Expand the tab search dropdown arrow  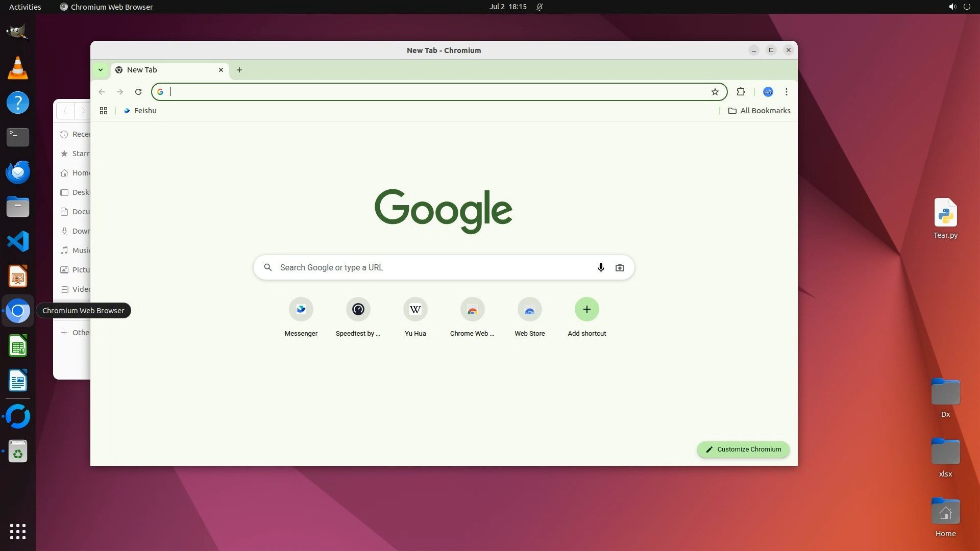tap(101, 70)
